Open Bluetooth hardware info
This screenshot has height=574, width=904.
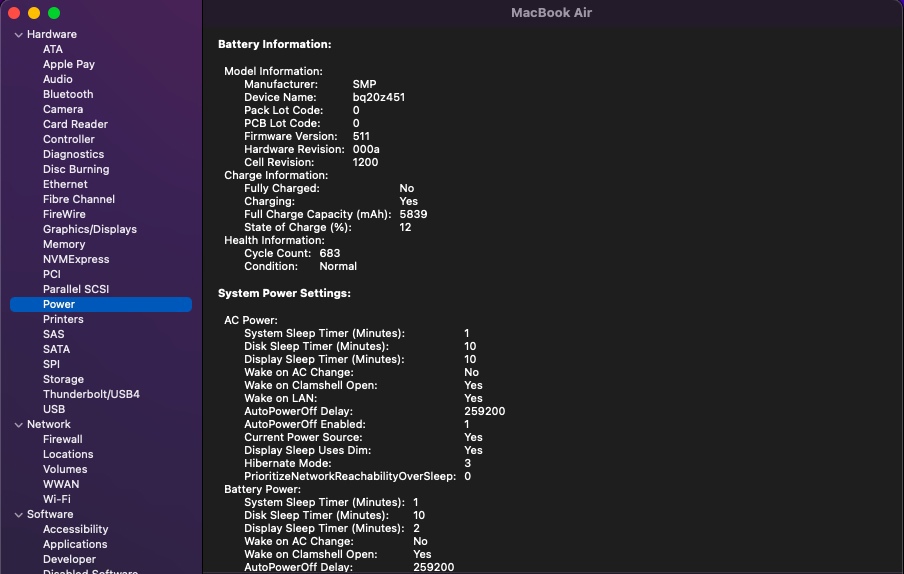[x=68, y=95]
